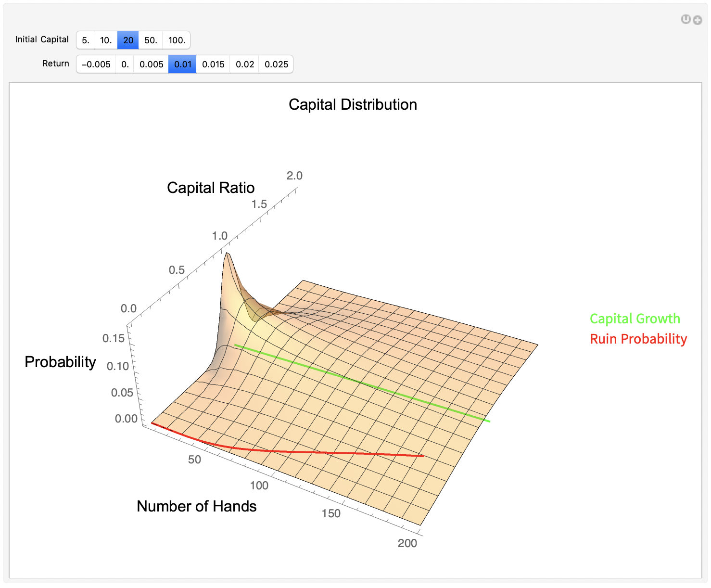This screenshot has height=588, width=711.
Task: Click the Capital Distribution plot title
Action: pyautogui.click(x=353, y=104)
